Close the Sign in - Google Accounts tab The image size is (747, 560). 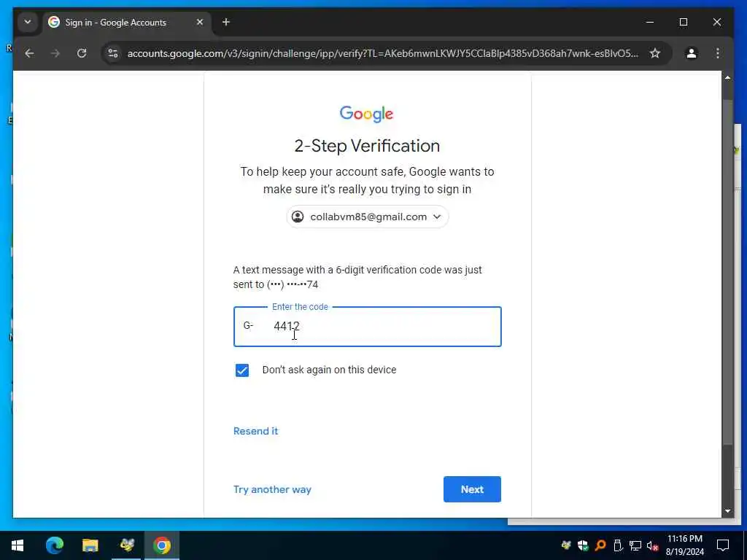pos(200,22)
